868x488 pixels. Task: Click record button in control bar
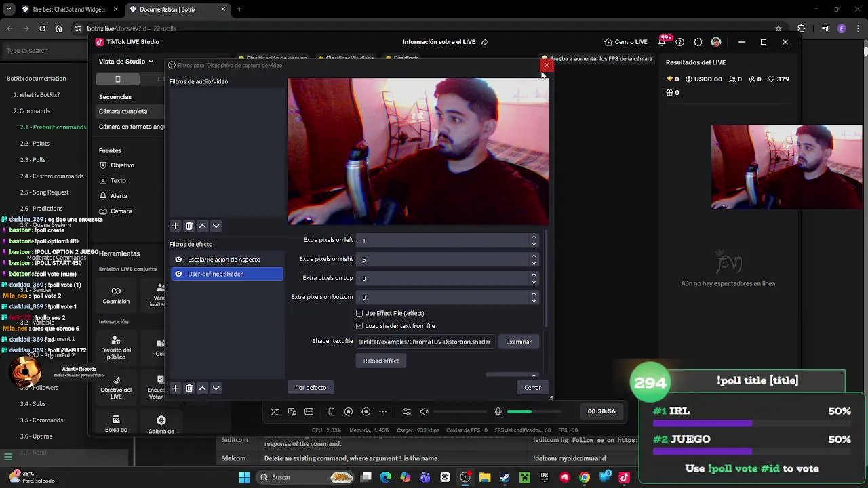349,411
